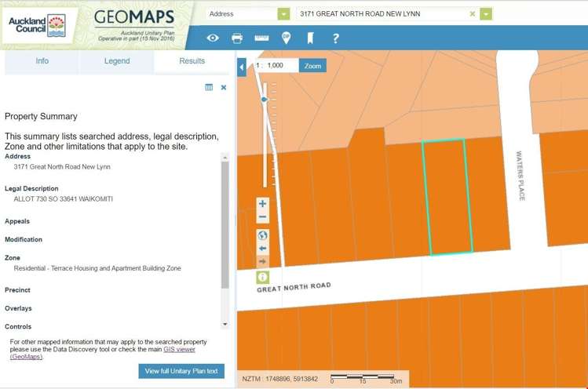Switch to the Legend tab
The image size is (588, 389).
click(x=117, y=61)
